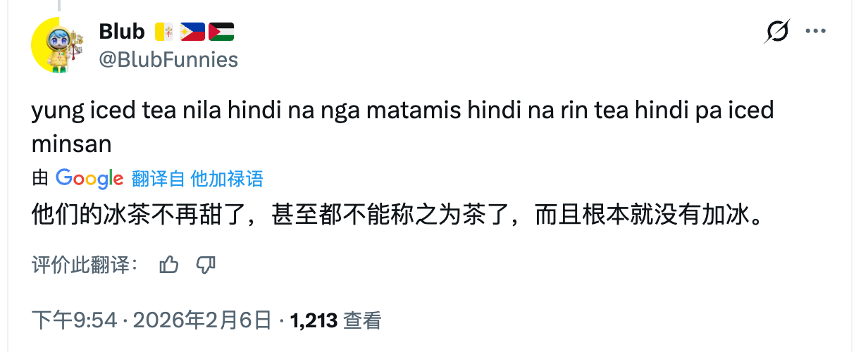Open the Blub display name link
Screen dimensions: 868x352
coord(122,32)
